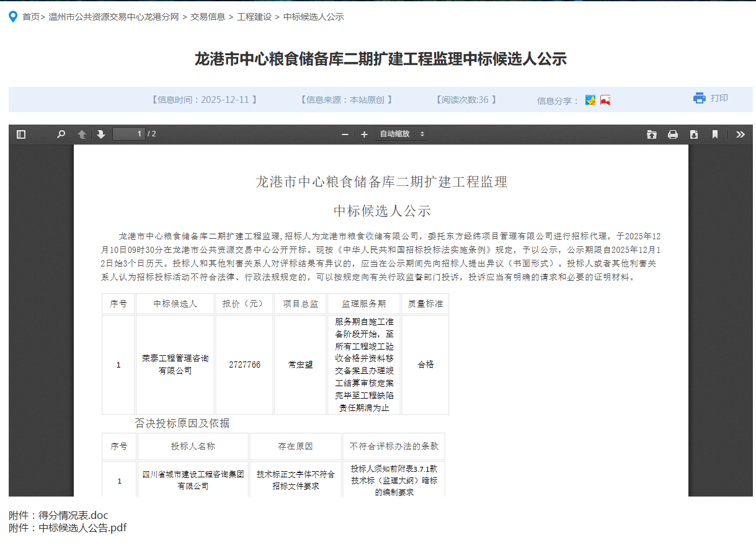Open 中标候选人公告.pdf attachment

[x=82, y=528]
